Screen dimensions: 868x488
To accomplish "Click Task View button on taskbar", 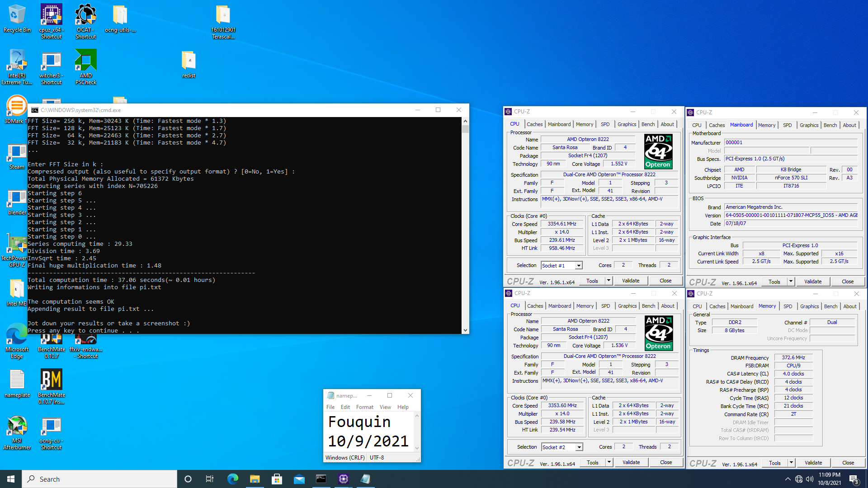I will pyautogui.click(x=210, y=479).
